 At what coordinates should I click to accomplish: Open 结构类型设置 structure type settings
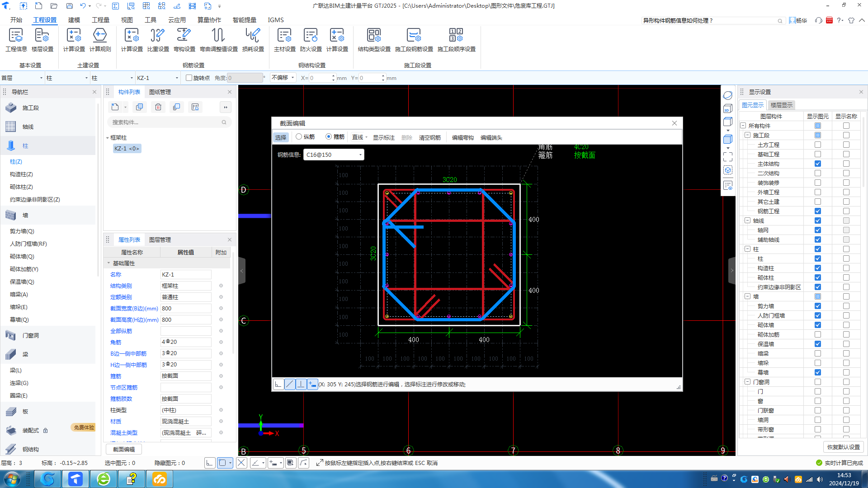(374, 40)
